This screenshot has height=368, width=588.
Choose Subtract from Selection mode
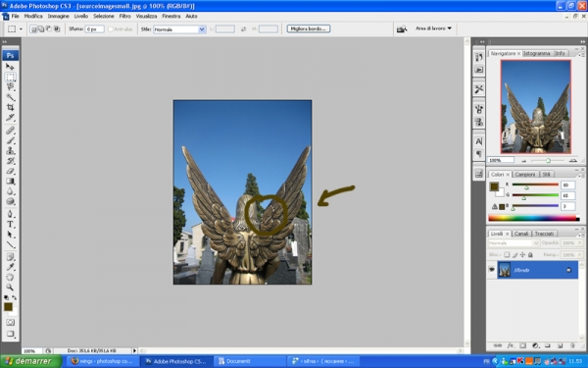tap(49, 28)
